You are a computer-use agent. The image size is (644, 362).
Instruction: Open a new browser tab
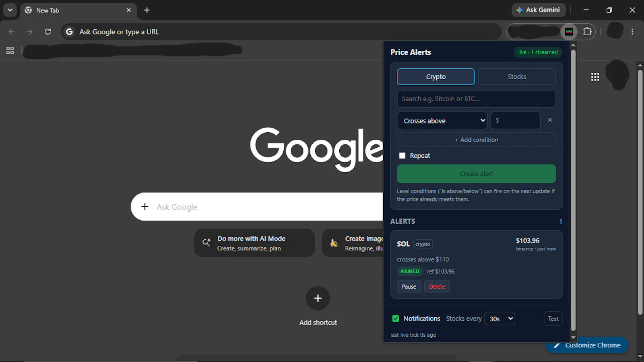(x=147, y=10)
